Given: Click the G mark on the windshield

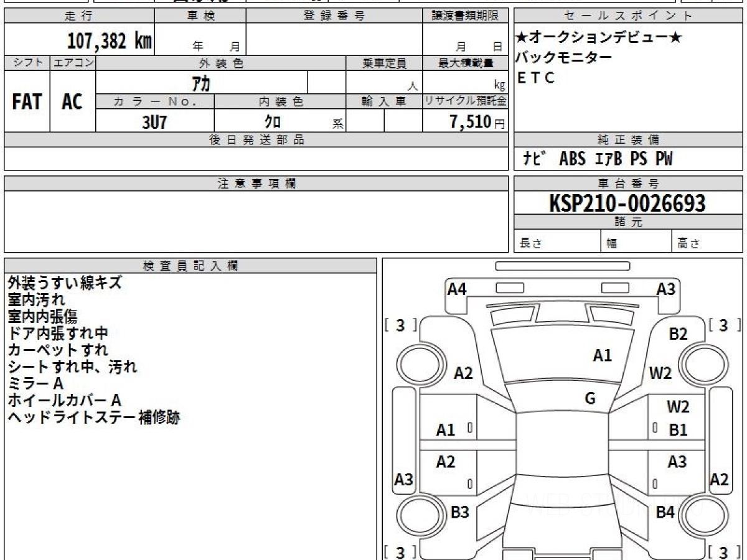Looking at the screenshot, I should 590,399.
